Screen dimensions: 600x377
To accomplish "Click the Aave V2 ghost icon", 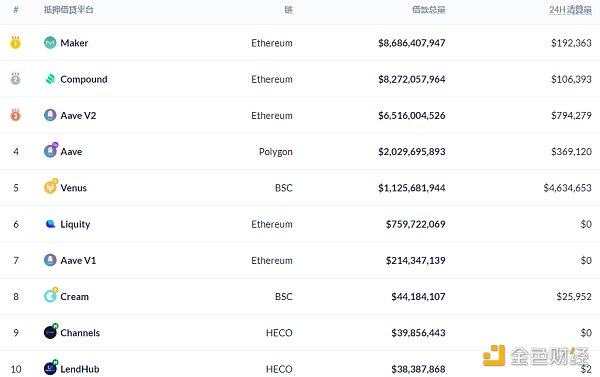I will 50,115.
